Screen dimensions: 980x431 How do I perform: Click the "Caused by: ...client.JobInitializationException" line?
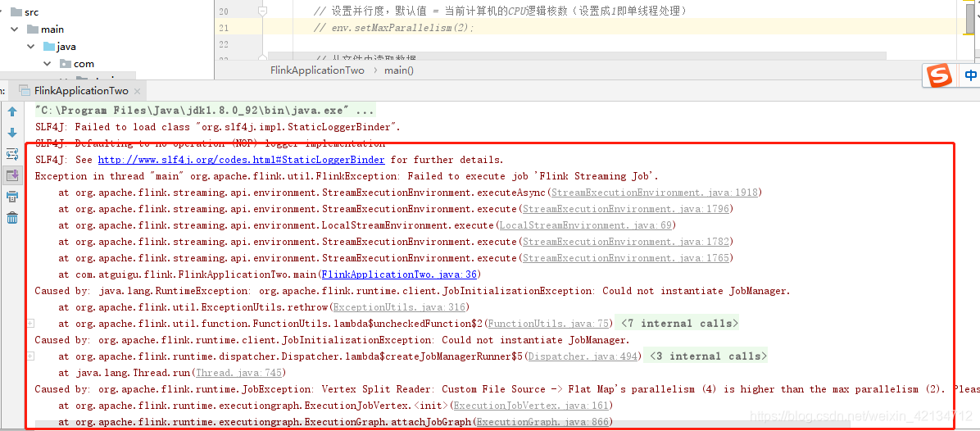pyautogui.click(x=332, y=340)
